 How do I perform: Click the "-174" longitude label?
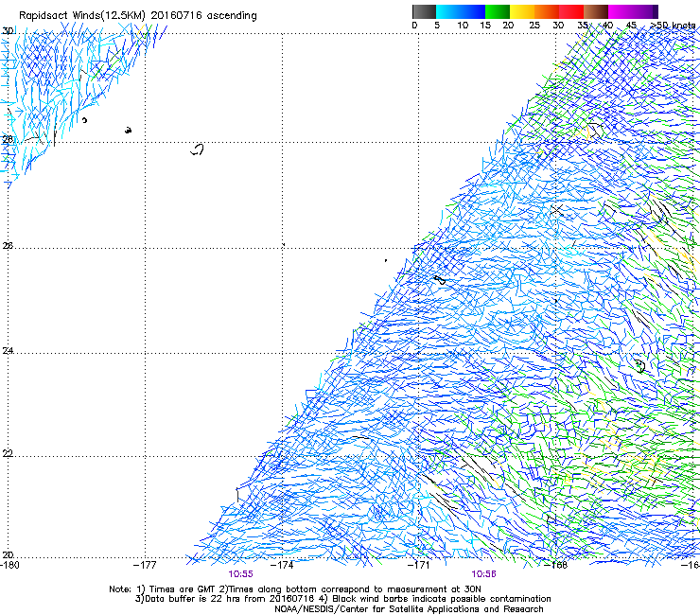click(x=282, y=565)
